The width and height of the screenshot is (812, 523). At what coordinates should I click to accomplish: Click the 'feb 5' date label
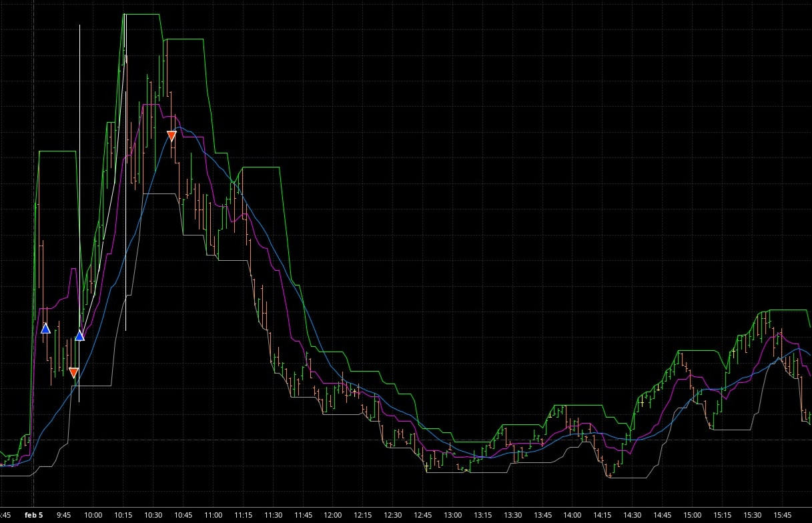tap(33, 515)
